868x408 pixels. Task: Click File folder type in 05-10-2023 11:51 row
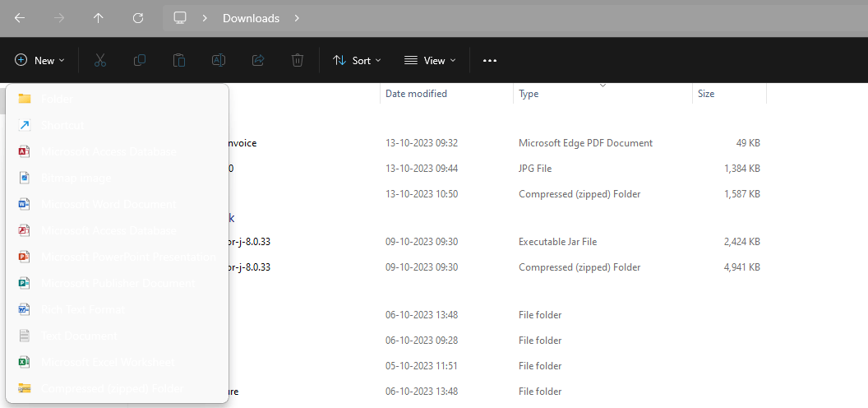click(540, 366)
